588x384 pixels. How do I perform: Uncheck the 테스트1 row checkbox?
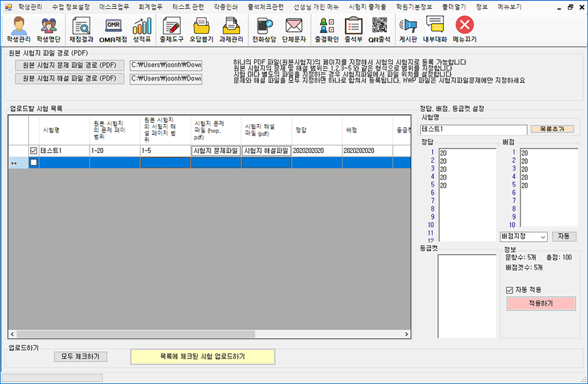coord(33,151)
